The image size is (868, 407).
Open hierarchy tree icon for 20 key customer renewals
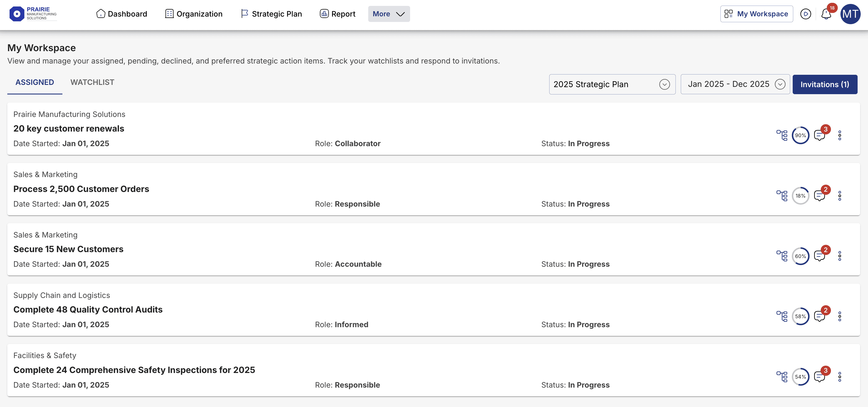[x=782, y=135]
